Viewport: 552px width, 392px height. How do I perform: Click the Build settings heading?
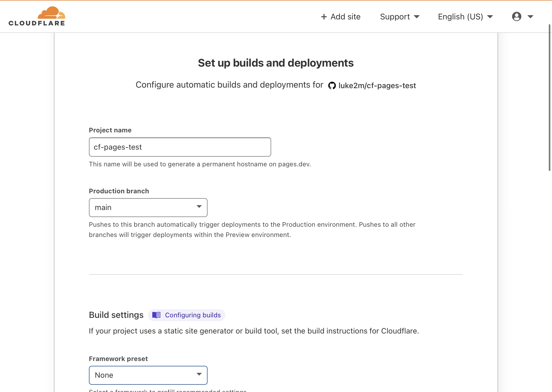coord(116,315)
